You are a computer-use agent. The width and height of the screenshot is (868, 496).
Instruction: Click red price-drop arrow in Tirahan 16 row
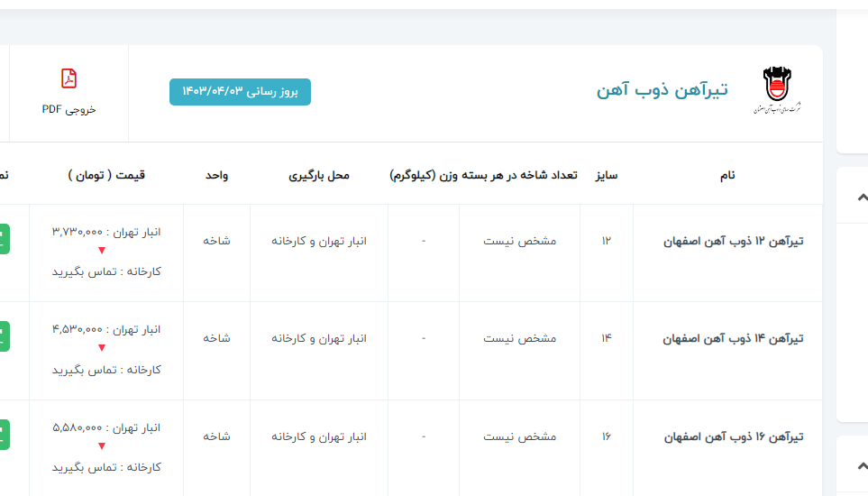click(x=102, y=446)
